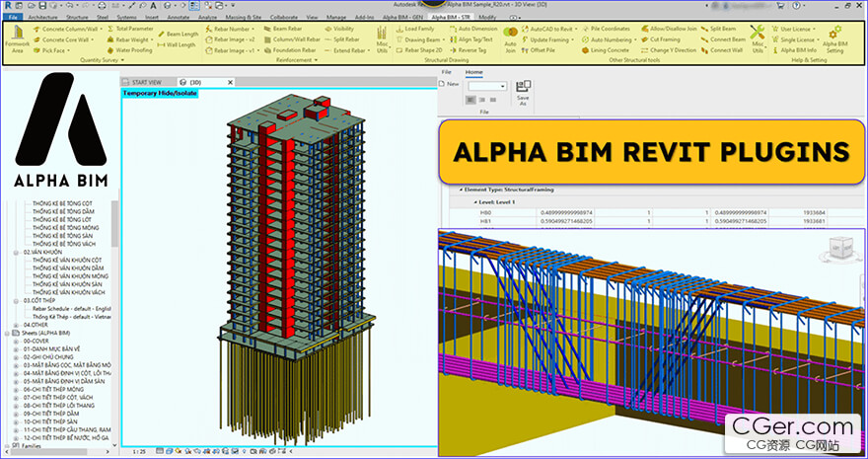Open the combo box beside New
868x459 pixels.
(487, 87)
